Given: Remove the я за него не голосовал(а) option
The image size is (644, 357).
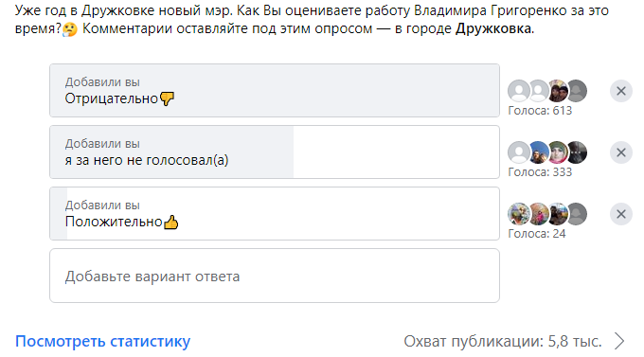Looking at the screenshot, I should coord(621,152).
